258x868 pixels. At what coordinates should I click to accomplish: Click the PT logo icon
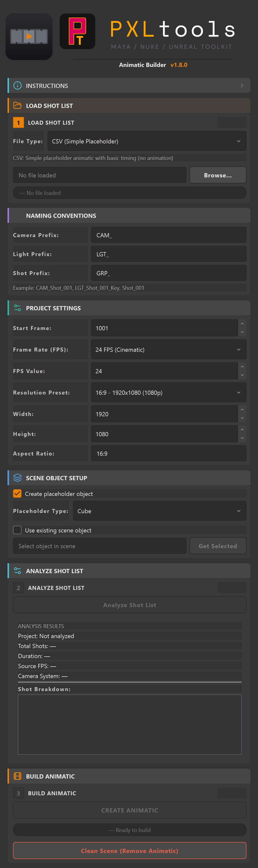click(x=77, y=31)
